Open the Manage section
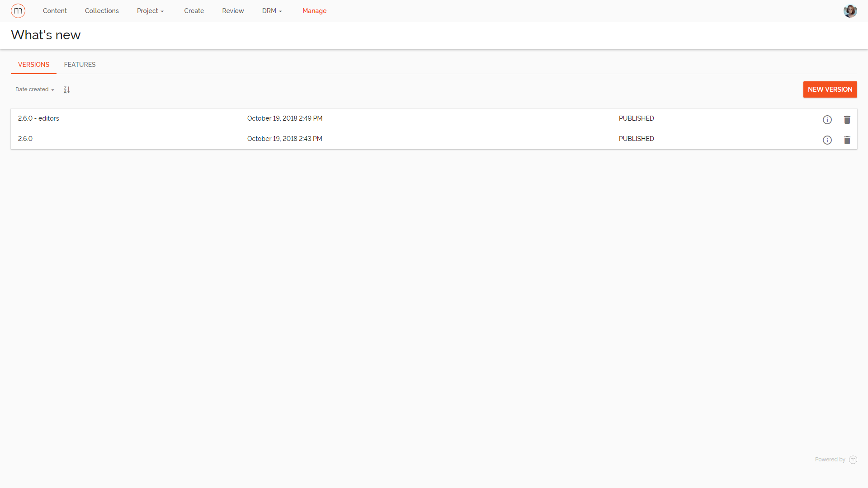Screen dimensions: 868x488 (x=314, y=10)
